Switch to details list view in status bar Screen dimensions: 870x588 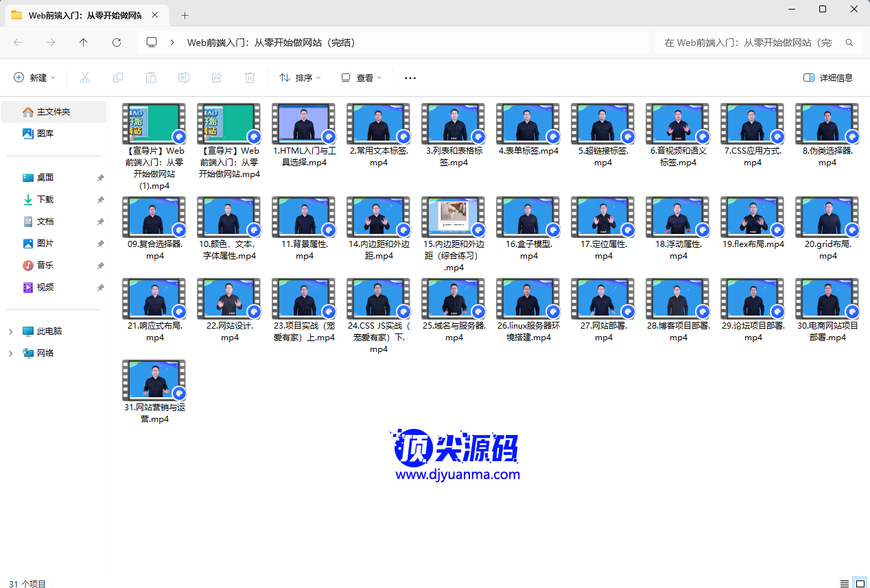point(845,583)
